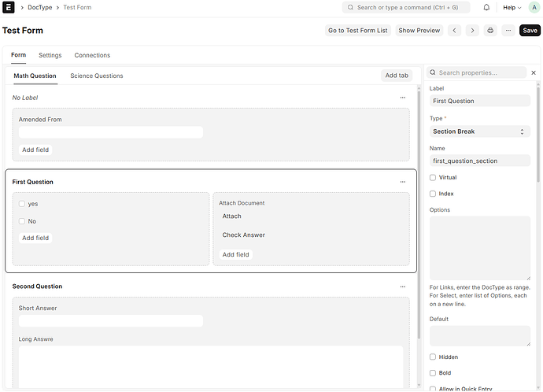This screenshot has width=543, height=392.
Task: Select the 'No Label' section heading
Action: coord(25,98)
